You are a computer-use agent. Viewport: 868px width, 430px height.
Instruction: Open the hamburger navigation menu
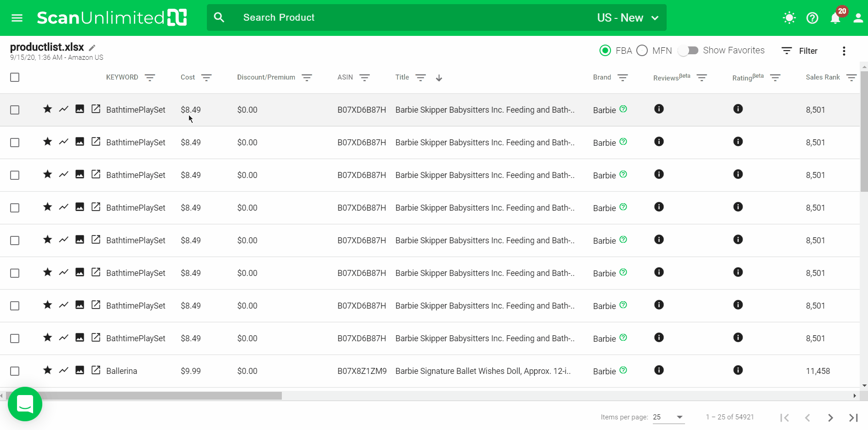coord(17,18)
